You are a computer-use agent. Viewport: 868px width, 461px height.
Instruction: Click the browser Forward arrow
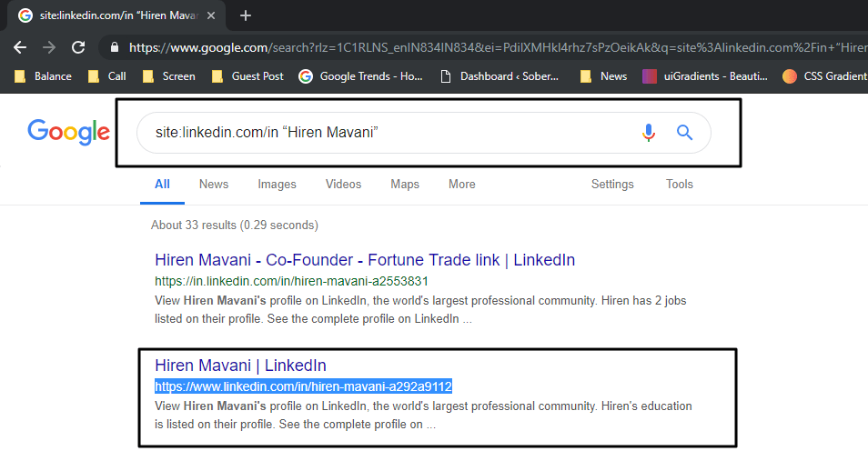coord(49,47)
